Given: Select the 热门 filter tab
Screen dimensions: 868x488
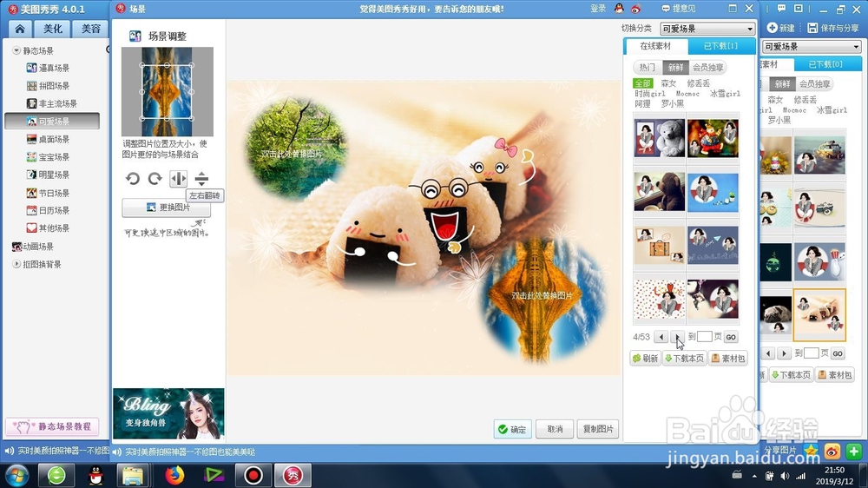Looking at the screenshot, I should pyautogui.click(x=648, y=67).
